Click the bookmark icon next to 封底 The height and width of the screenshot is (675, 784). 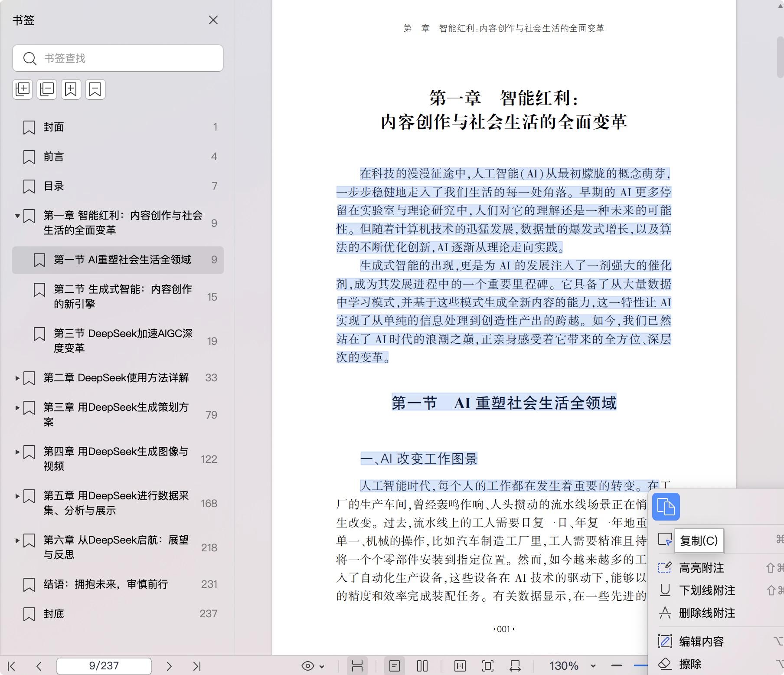pos(29,614)
